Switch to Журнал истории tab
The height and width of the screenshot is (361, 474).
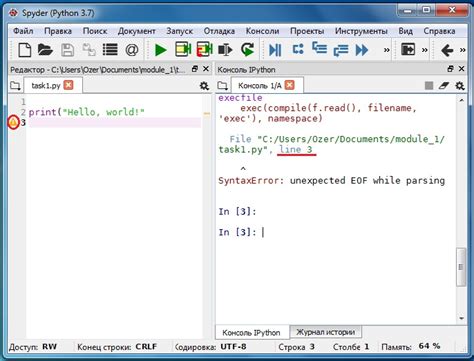[x=326, y=332]
